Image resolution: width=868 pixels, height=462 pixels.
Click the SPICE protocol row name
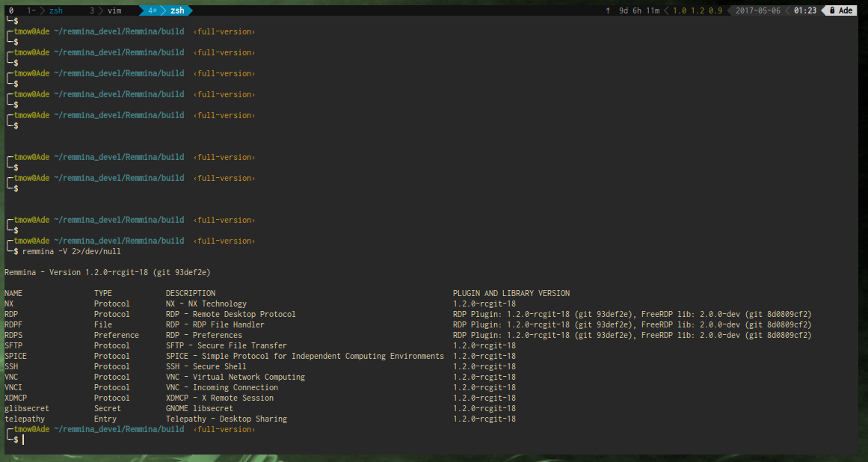(x=15, y=356)
